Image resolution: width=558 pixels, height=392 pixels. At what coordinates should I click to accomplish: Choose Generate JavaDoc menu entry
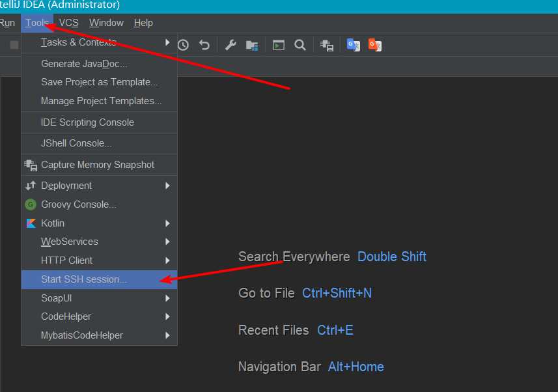coord(99,64)
